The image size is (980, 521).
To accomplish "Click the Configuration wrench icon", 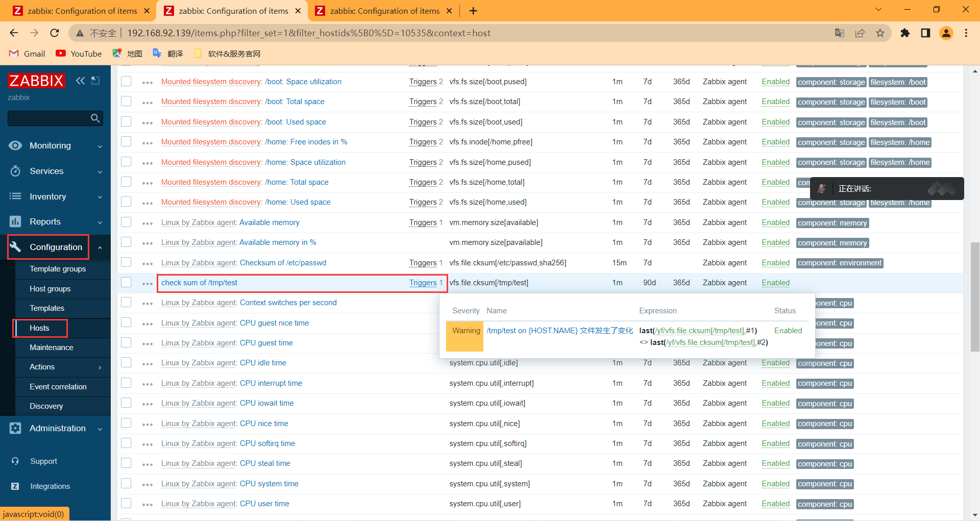I will click(15, 247).
